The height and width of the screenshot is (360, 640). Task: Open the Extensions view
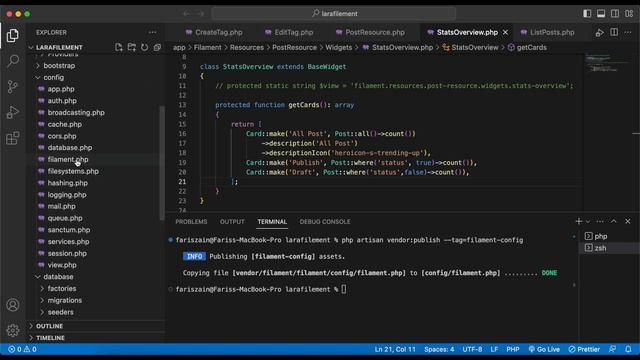(x=13, y=138)
